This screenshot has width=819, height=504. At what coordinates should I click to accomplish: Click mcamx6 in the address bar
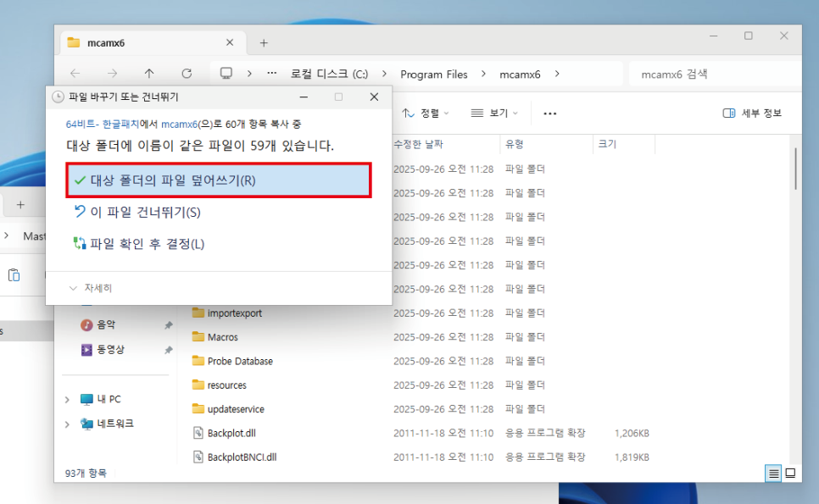click(520, 74)
